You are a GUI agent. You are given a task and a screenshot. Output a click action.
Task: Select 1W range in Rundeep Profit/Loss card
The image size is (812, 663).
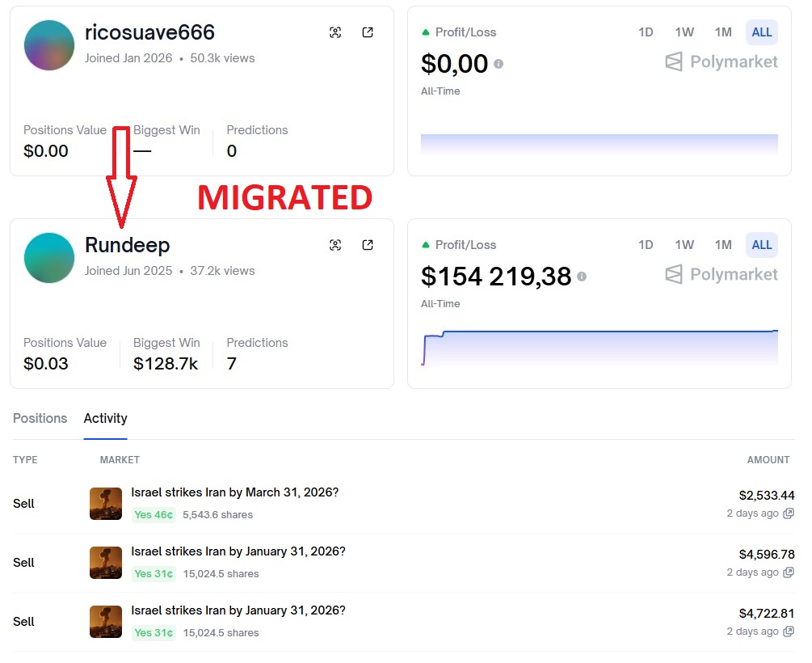coord(684,245)
